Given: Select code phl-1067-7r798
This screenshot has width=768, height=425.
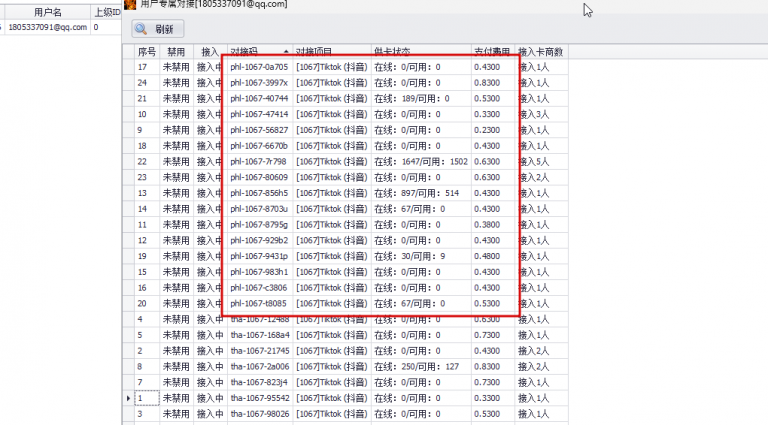Looking at the screenshot, I should pyautogui.click(x=259, y=162).
